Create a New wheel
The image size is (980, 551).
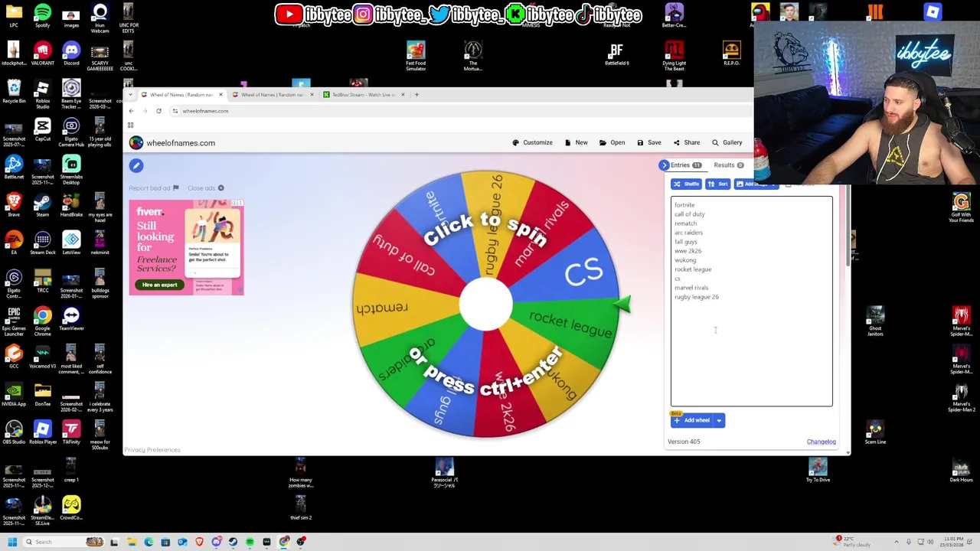[x=577, y=142]
